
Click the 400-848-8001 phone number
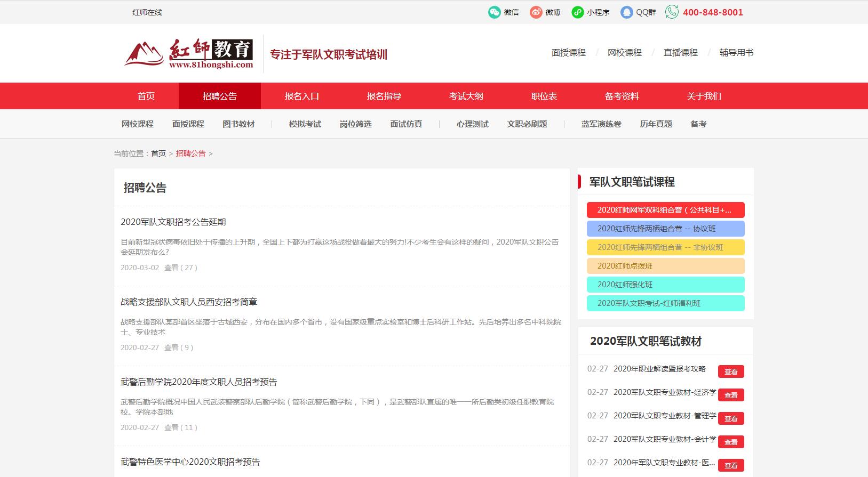(713, 12)
